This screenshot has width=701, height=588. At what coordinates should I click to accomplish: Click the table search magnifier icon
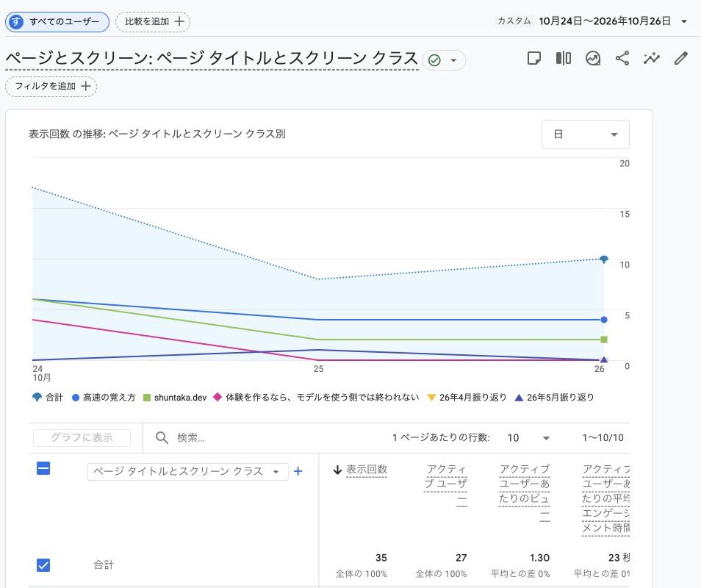click(x=162, y=438)
